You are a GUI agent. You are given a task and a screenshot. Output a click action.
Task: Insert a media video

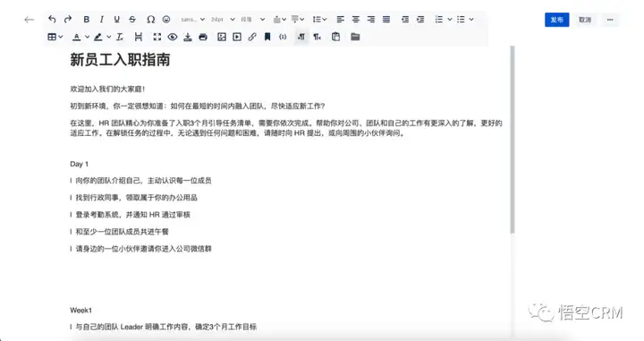pos(237,37)
